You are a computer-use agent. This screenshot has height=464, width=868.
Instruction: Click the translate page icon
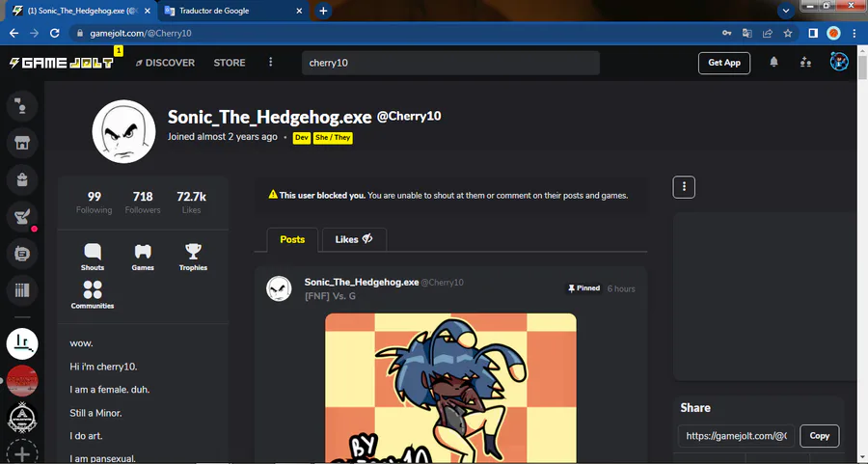pyautogui.click(x=747, y=33)
